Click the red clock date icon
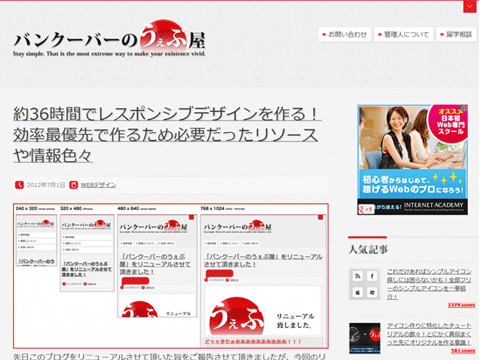This screenshot has height=360, width=480. point(19,185)
